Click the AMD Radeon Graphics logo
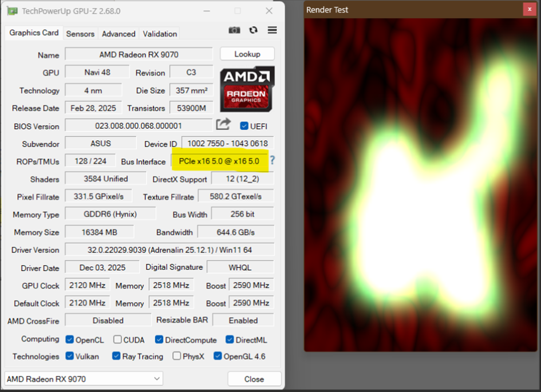Viewport: 541px width, 392px height. [247, 89]
